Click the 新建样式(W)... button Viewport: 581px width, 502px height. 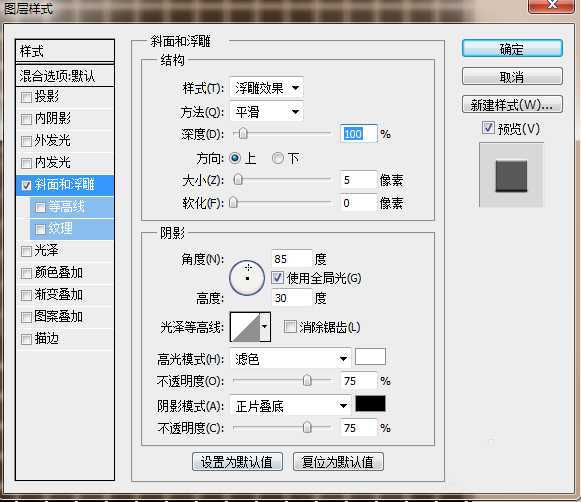(512, 105)
